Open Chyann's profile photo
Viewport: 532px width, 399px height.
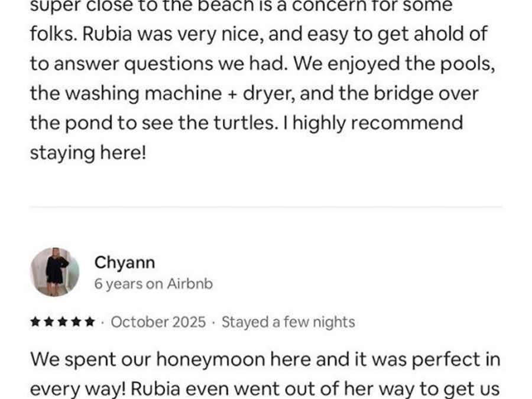coord(54,272)
